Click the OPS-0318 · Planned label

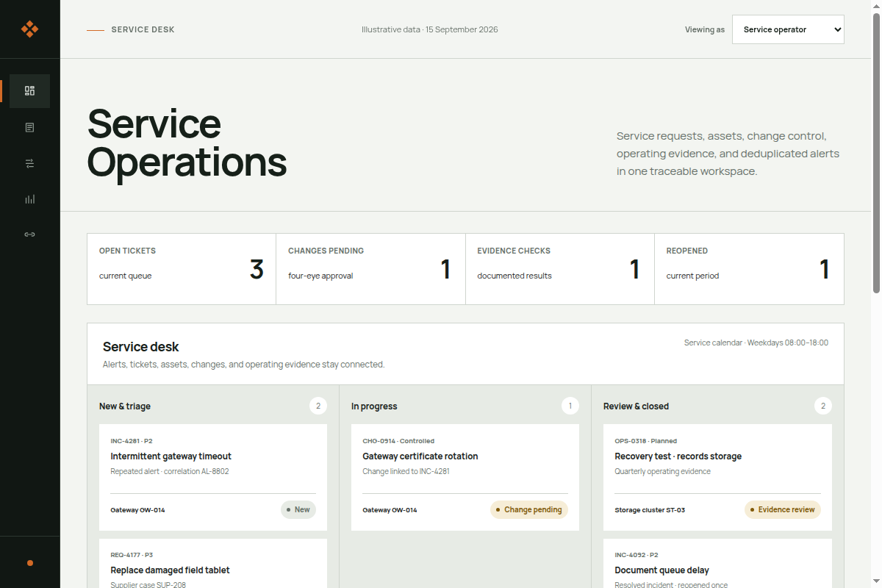tap(646, 441)
